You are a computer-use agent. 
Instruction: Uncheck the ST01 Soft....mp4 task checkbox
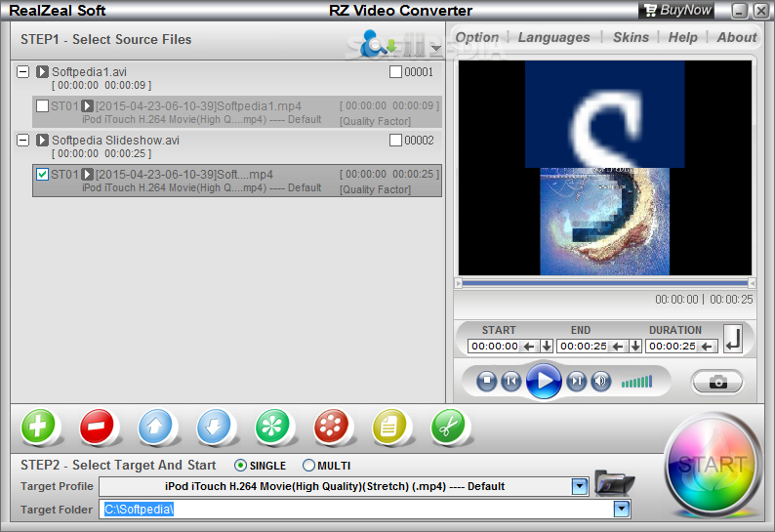tap(43, 174)
